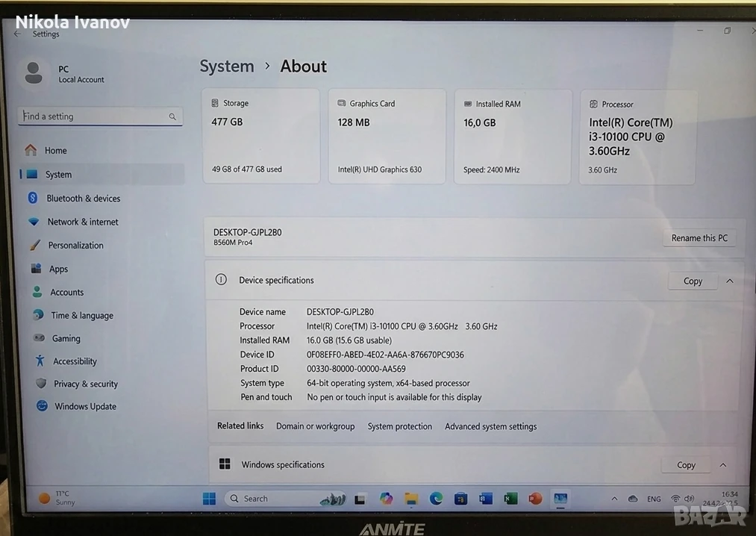Select System in the sidebar
Screen dimensions: 756x536
101,174
